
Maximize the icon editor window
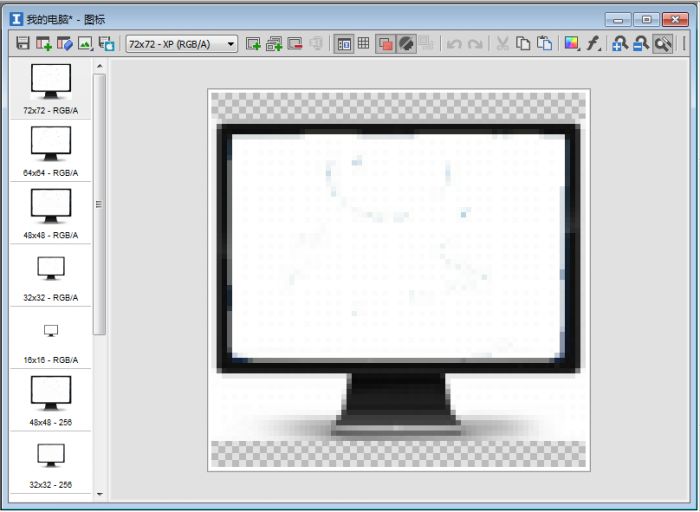(646, 20)
